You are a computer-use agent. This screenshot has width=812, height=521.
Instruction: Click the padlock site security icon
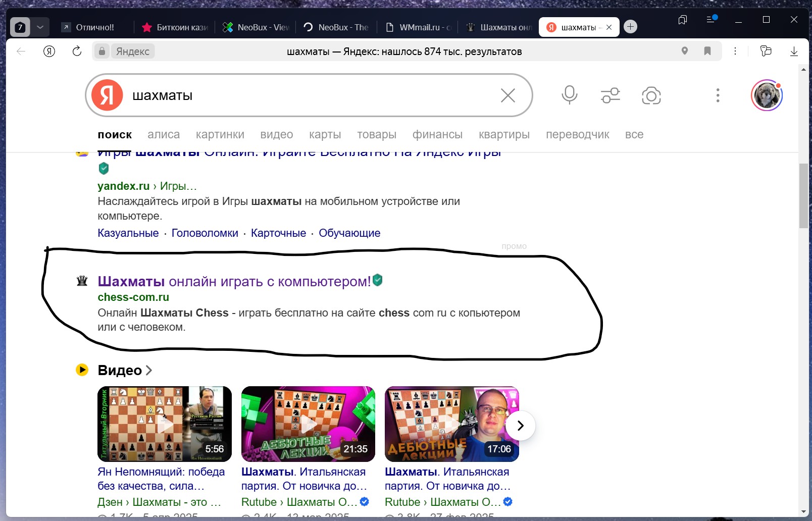coord(102,51)
